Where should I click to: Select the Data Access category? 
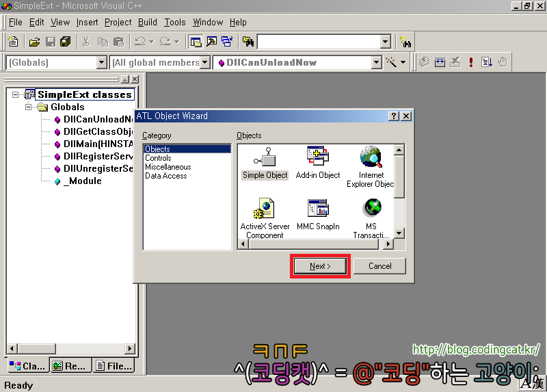[x=165, y=176]
